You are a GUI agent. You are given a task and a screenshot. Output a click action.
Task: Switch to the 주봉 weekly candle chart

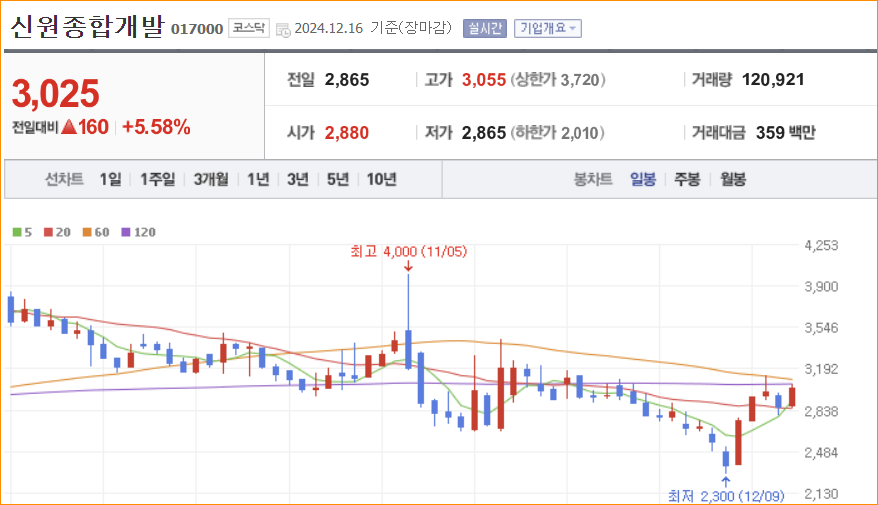(x=687, y=179)
